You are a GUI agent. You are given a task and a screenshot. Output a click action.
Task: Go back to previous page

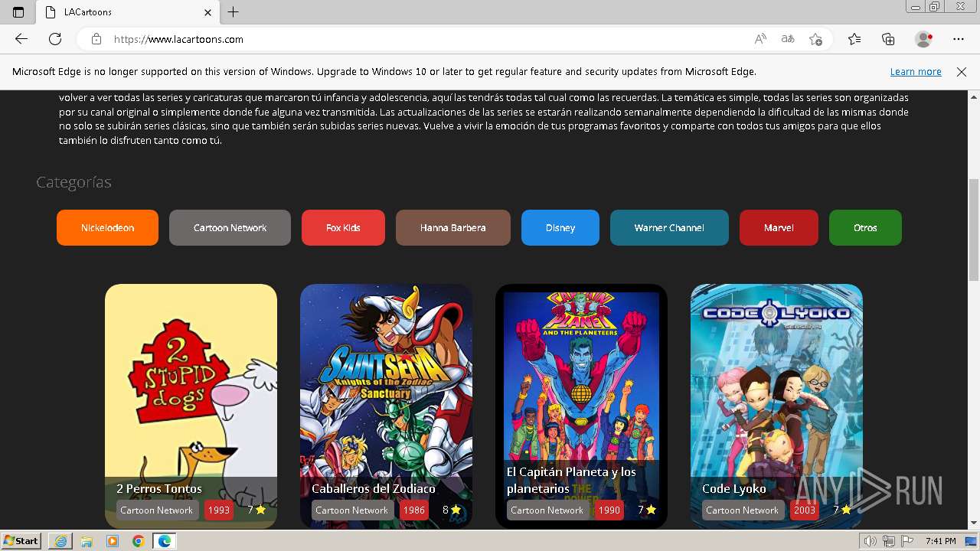point(21,39)
